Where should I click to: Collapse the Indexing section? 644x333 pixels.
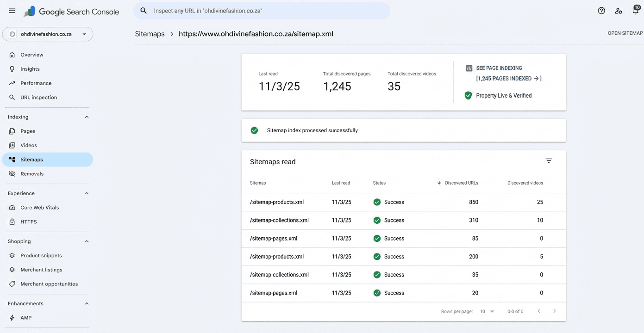tap(87, 117)
